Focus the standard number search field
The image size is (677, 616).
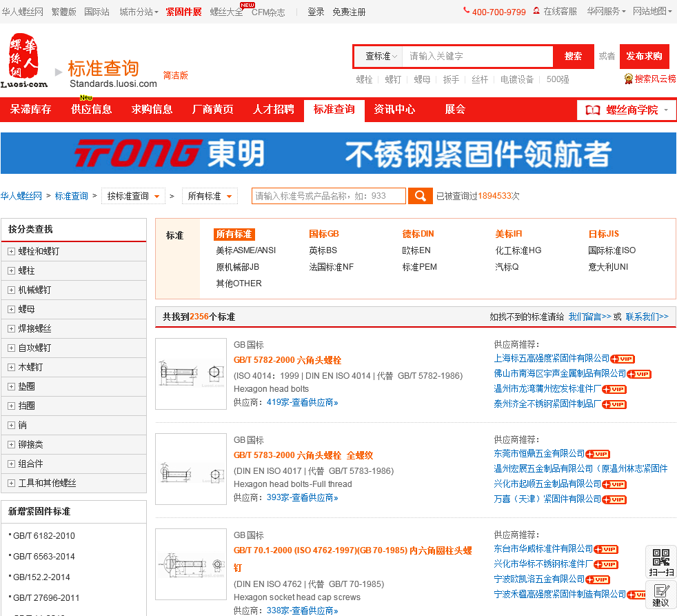[x=329, y=196]
